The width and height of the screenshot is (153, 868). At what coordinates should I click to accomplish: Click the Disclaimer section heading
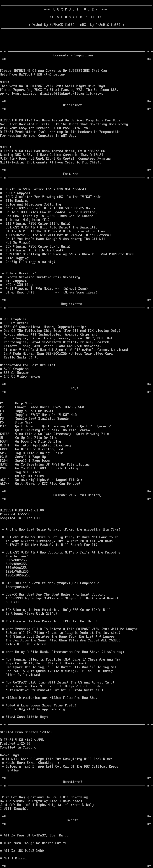72,105
